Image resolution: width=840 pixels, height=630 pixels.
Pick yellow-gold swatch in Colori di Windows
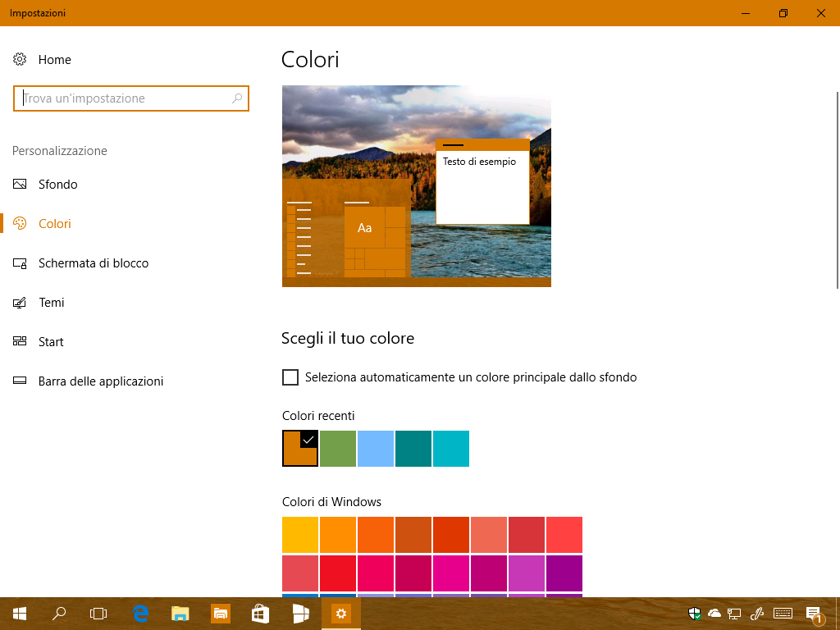pos(300,535)
